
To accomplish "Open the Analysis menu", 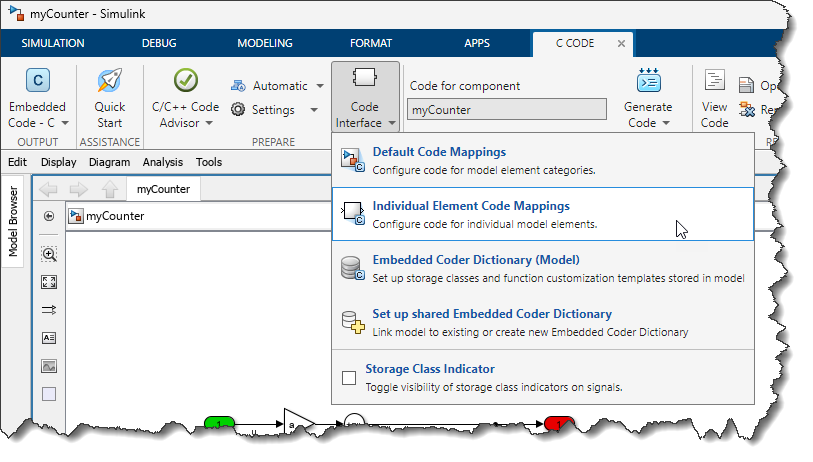I will click(162, 162).
